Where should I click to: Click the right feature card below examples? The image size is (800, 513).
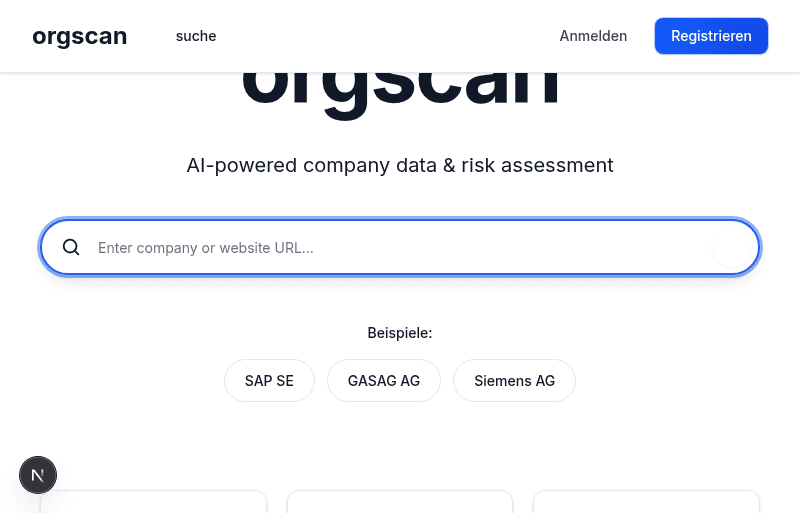(x=646, y=502)
